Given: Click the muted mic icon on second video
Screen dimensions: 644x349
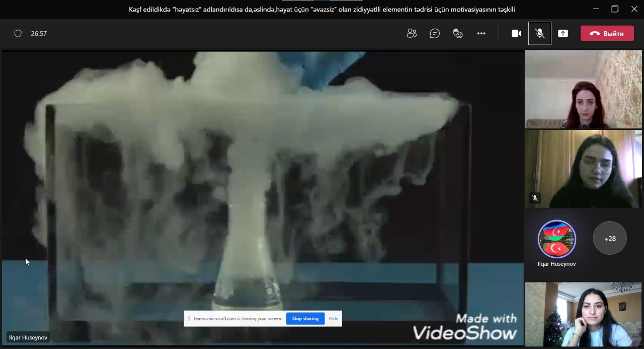Looking at the screenshot, I should click(535, 198).
